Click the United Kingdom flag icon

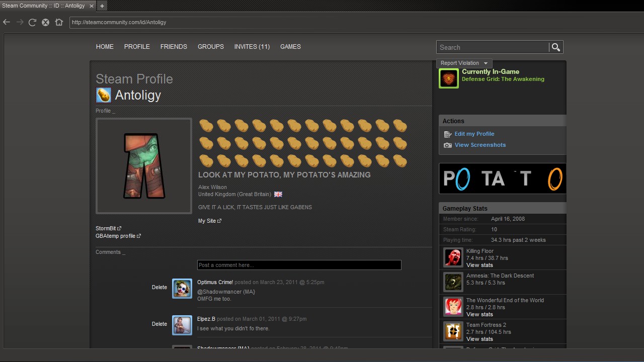278,195
